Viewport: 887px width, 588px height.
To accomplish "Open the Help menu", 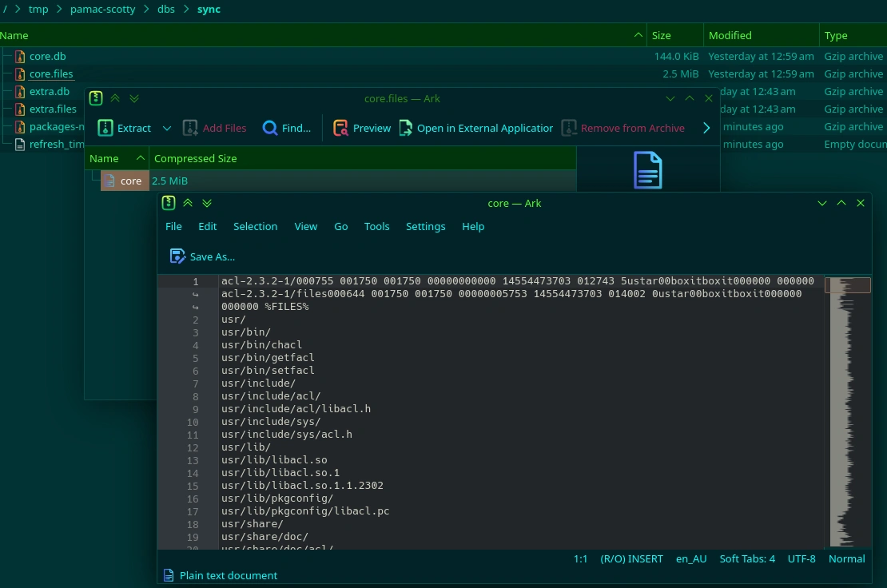I will click(x=473, y=227).
